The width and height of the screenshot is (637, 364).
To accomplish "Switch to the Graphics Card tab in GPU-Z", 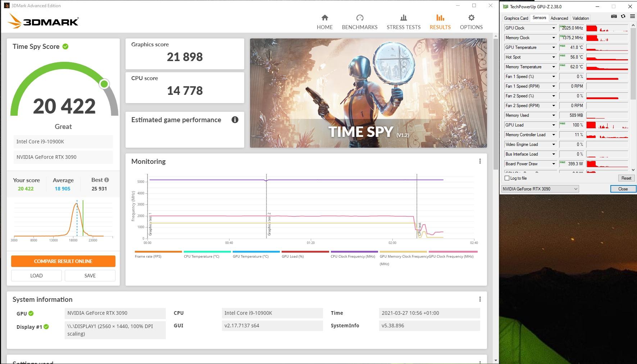I will [516, 18].
